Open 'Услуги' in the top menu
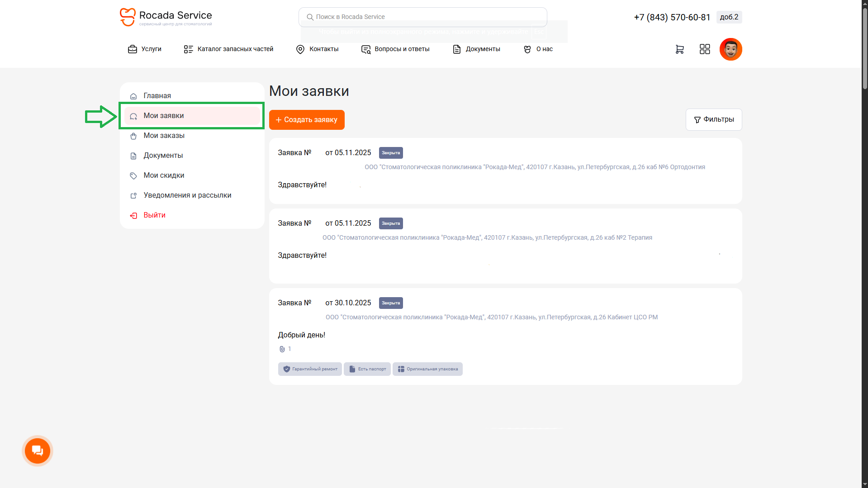868x488 pixels. 145,49
